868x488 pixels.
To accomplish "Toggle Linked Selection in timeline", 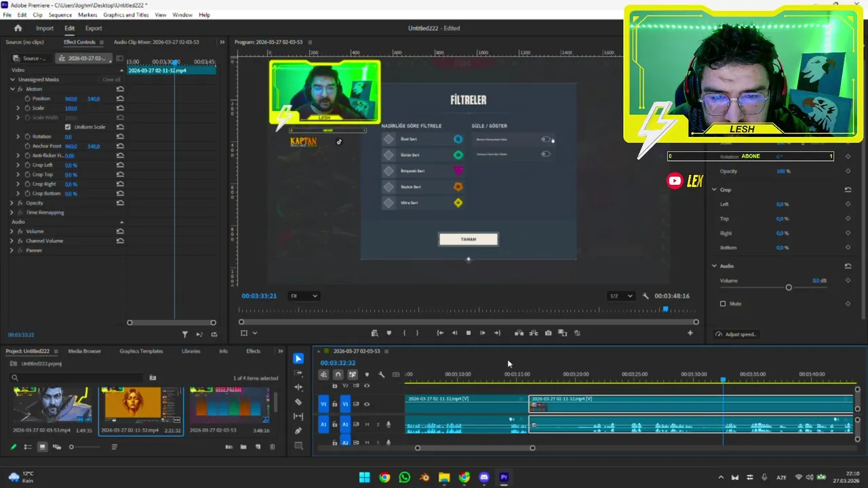I will (x=352, y=374).
